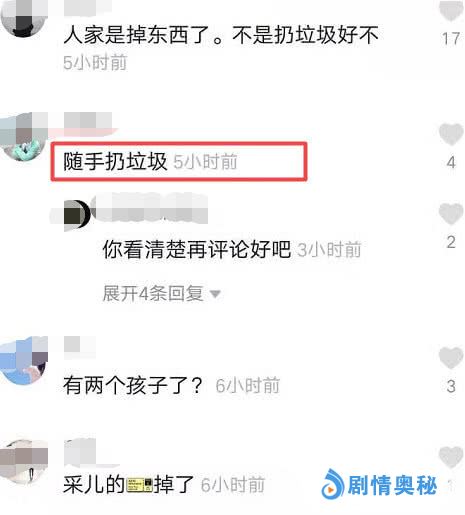Tap the comment text '人家是掉东西了。不是扔垃圾好不'
Image resolution: width=465 pixels, height=515 pixels.
tap(221, 35)
